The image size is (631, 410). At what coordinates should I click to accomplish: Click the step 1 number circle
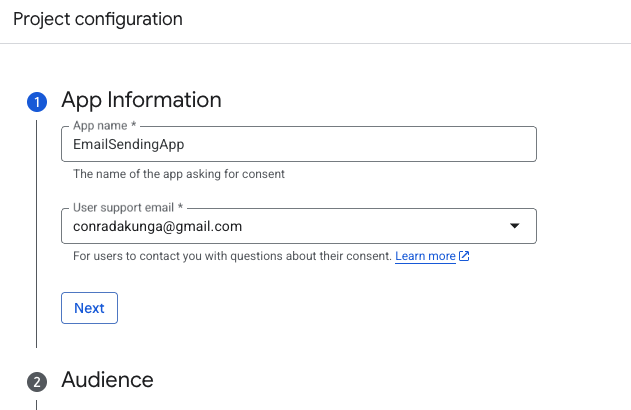click(x=37, y=101)
